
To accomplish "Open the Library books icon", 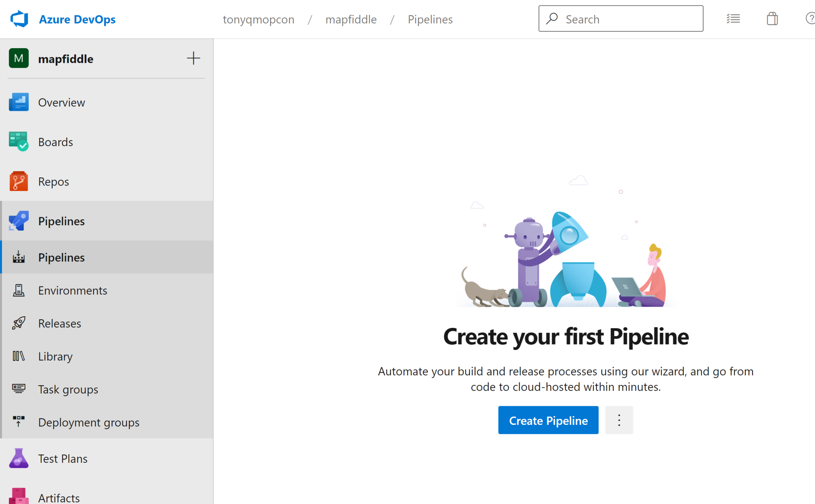I will 18,356.
